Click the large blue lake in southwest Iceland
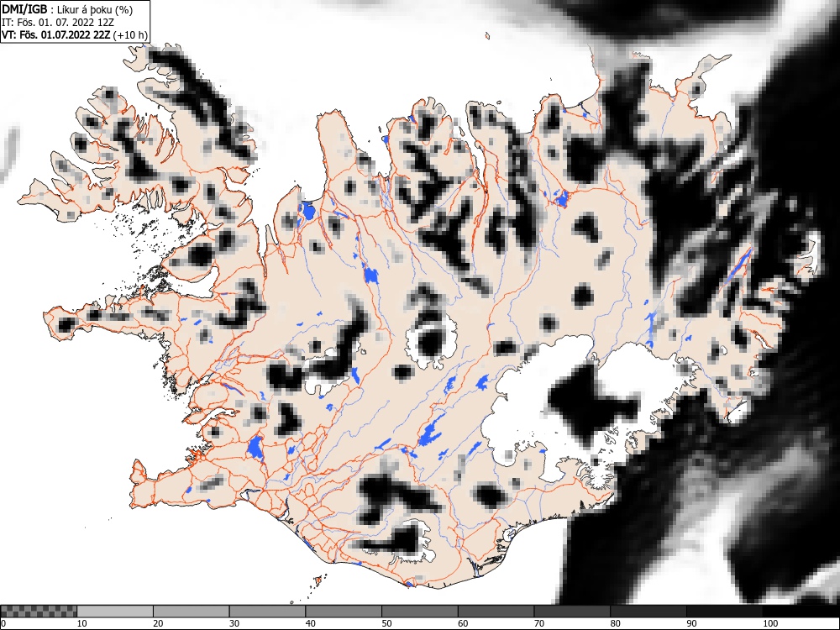Image resolution: width=840 pixels, height=630 pixels. click(255, 448)
